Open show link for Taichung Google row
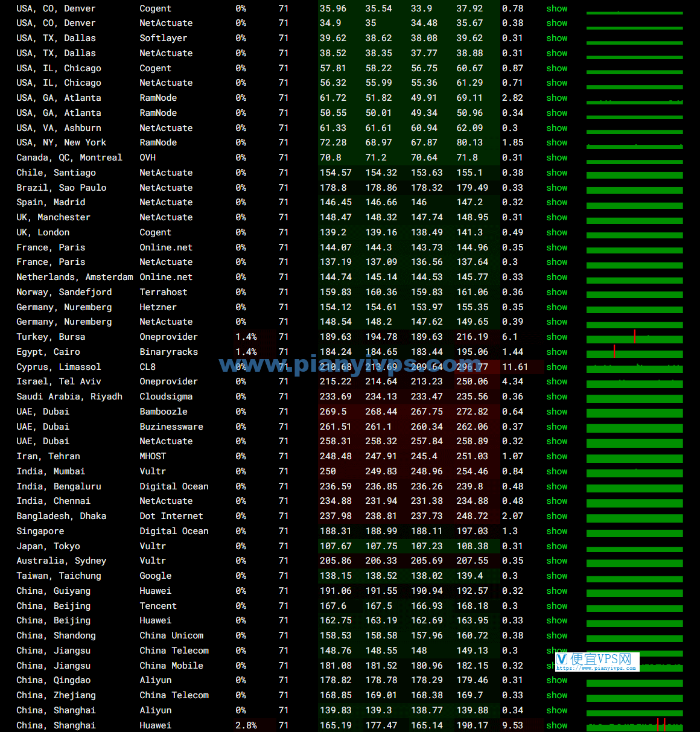This screenshot has height=732, width=700. coord(556,576)
